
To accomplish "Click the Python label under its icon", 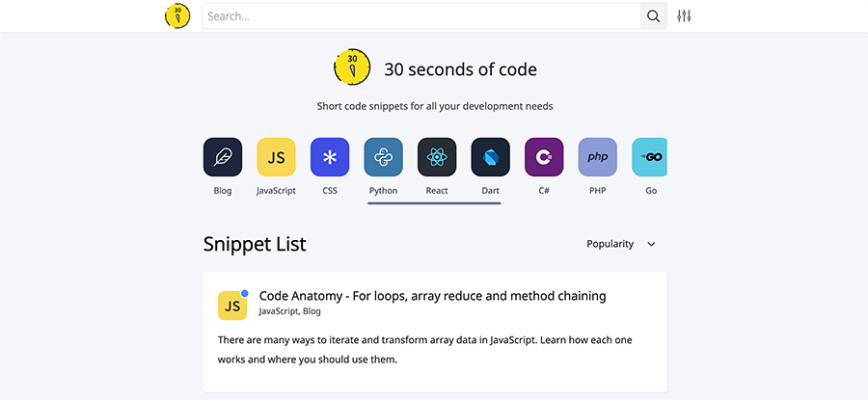I will tap(384, 190).
